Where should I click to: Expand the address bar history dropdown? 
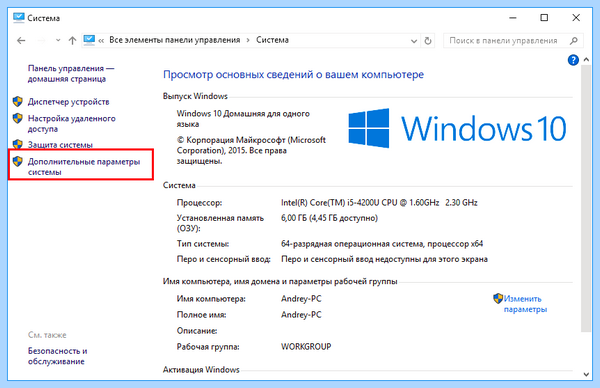click(x=414, y=41)
